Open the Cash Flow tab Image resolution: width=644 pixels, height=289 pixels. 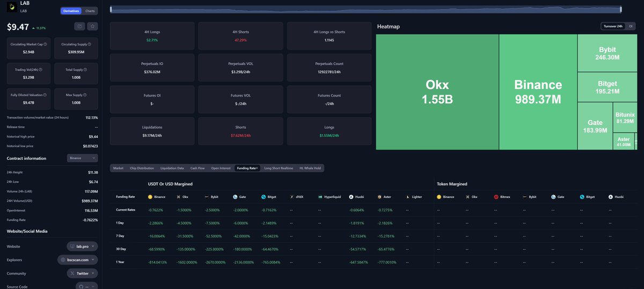[x=197, y=168]
